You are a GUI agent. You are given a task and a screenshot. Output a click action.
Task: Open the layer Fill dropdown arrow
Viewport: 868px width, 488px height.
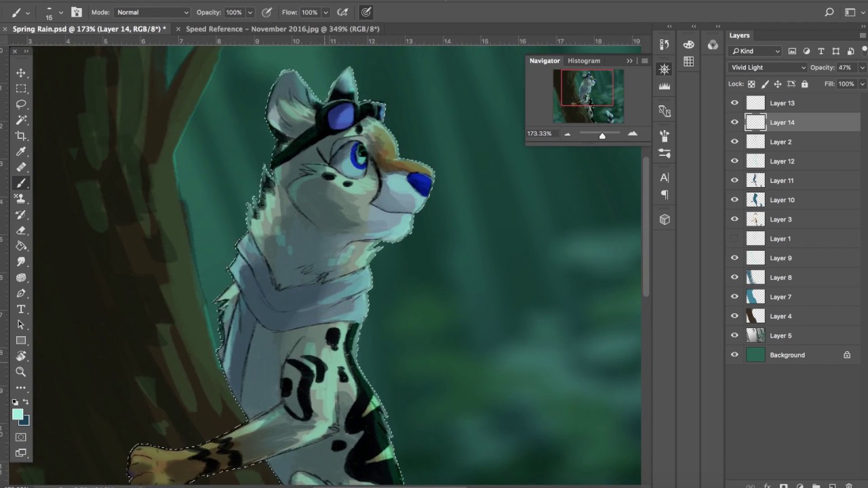coord(862,84)
